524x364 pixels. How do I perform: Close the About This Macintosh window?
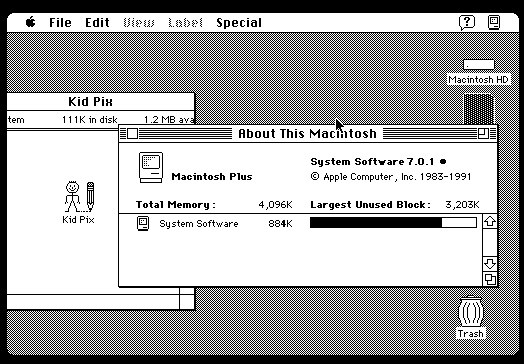[132, 133]
